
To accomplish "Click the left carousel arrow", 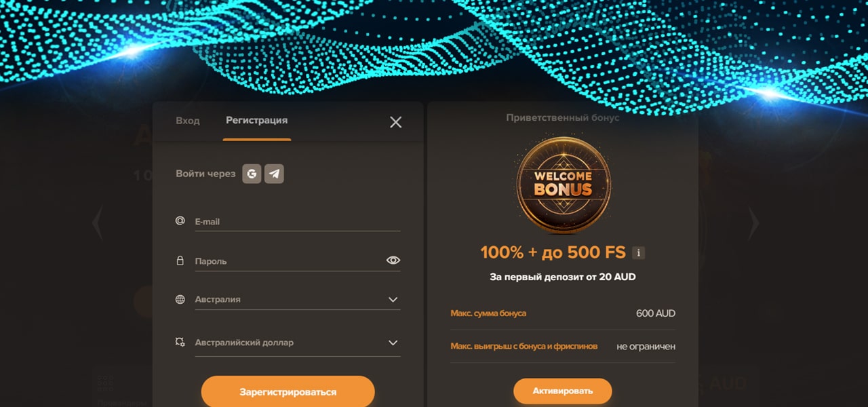I will click(98, 222).
